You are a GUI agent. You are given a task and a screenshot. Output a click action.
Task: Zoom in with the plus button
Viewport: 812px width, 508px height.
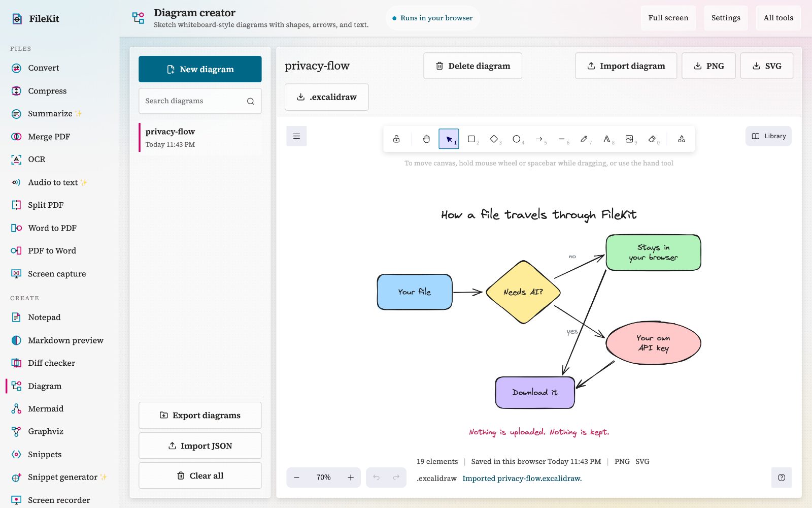(x=350, y=478)
